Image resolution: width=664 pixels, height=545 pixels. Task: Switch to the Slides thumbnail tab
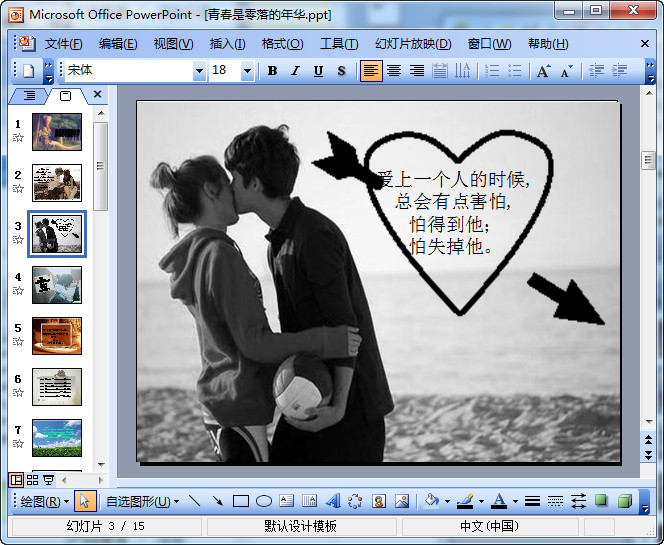(x=66, y=96)
